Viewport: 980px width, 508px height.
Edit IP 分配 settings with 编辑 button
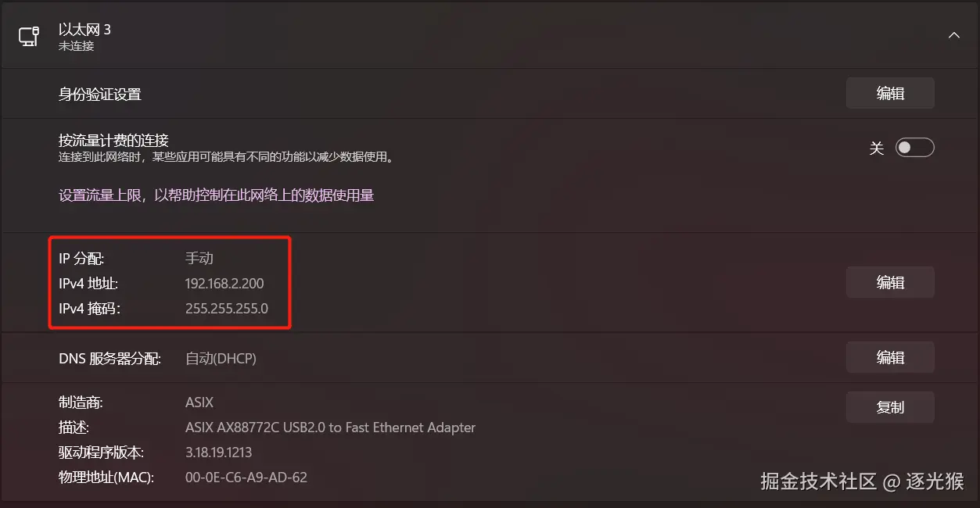point(890,282)
